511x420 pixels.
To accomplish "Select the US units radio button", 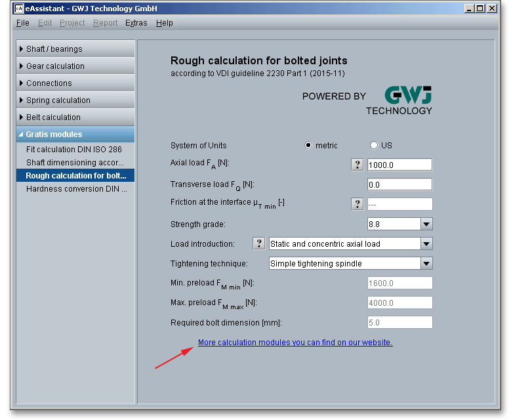I will click(374, 146).
